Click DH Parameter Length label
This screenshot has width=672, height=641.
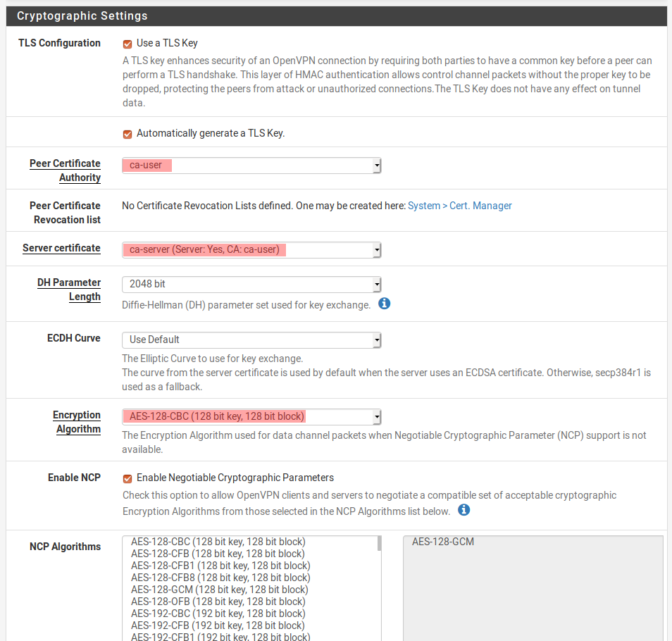[x=69, y=290]
